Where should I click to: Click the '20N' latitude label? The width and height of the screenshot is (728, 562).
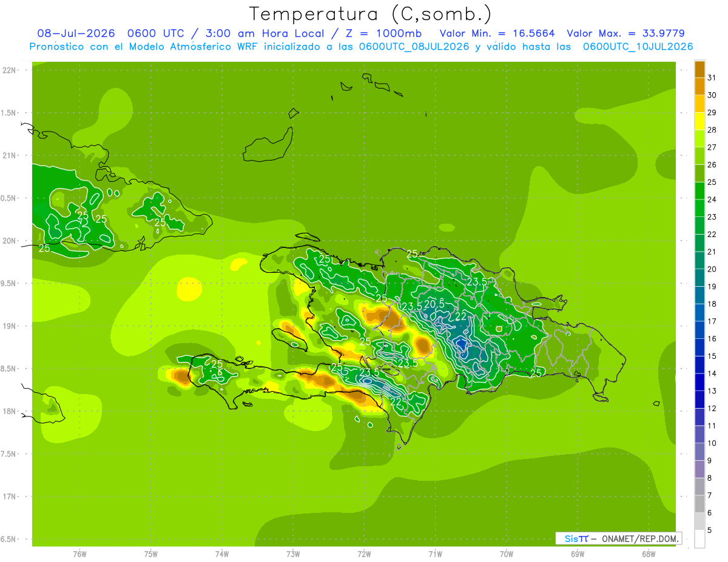click(x=9, y=241)
